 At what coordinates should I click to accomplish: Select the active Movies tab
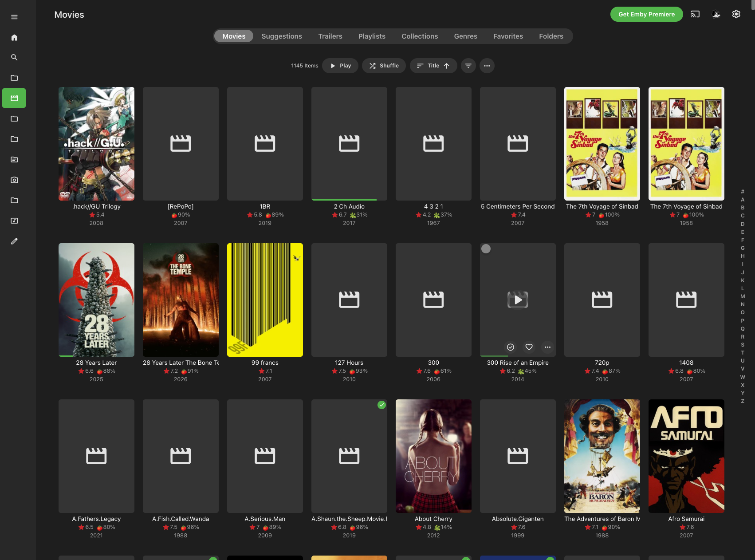[234, 36]
